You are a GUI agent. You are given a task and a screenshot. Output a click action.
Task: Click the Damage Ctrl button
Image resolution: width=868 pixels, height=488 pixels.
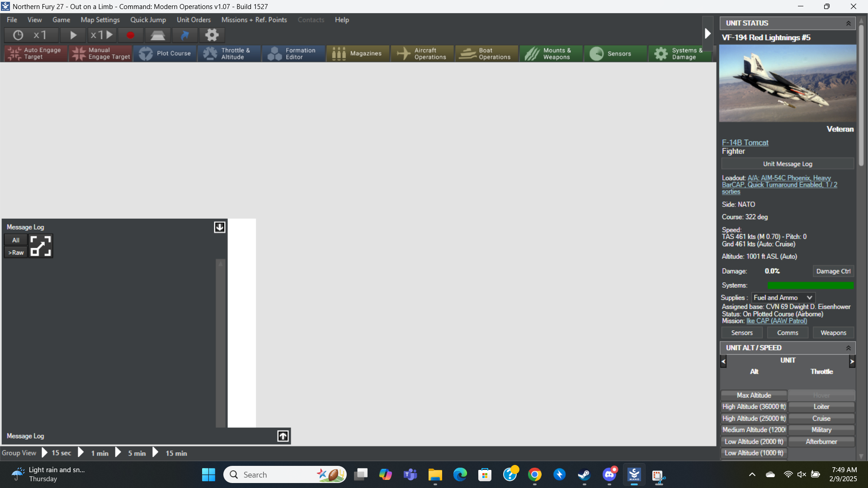(833, 272)
